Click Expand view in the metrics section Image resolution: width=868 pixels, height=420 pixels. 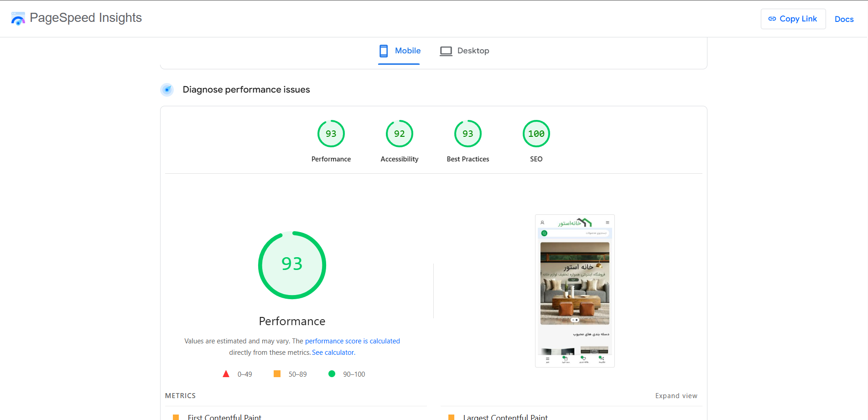pyautogui.click(x=676, y=396)
